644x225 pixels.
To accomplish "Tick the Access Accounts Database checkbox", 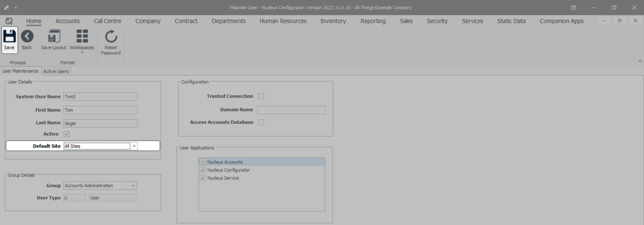I will [261, 122].
